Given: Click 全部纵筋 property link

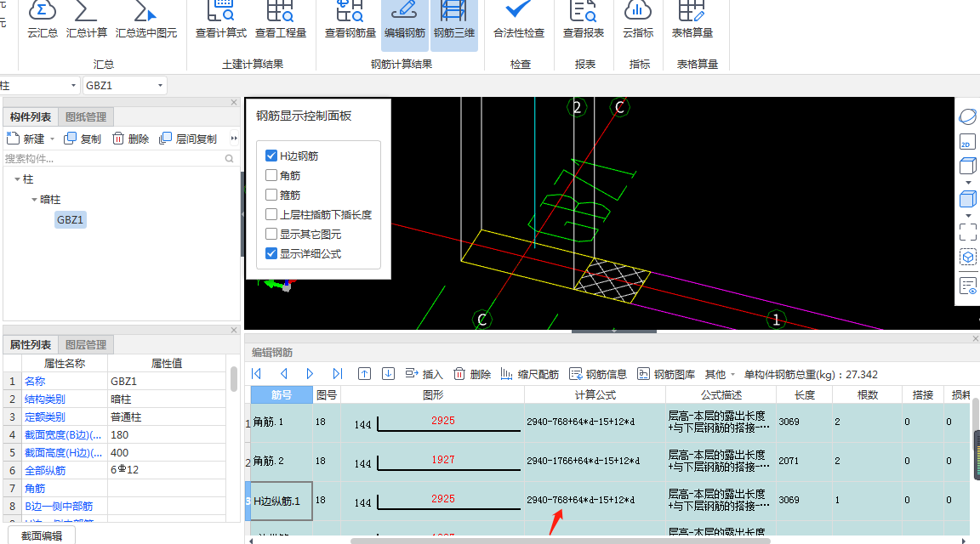Looking at the screenshot, I should pos(44,470).
